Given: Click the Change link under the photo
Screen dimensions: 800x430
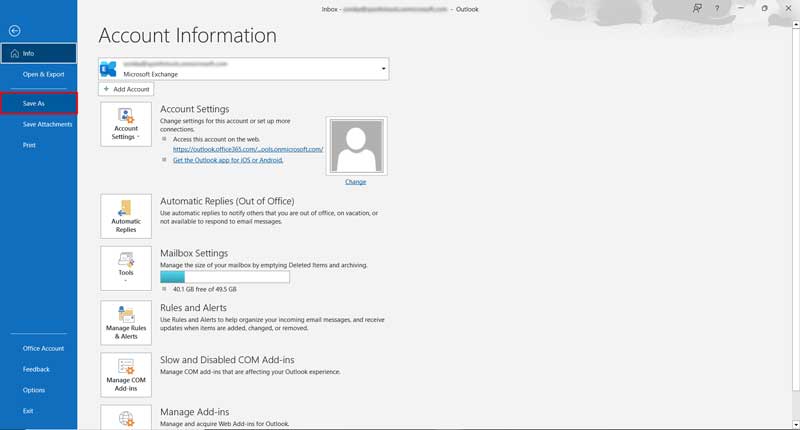Looking at the screenshot, I should click(x=356, y=182).
